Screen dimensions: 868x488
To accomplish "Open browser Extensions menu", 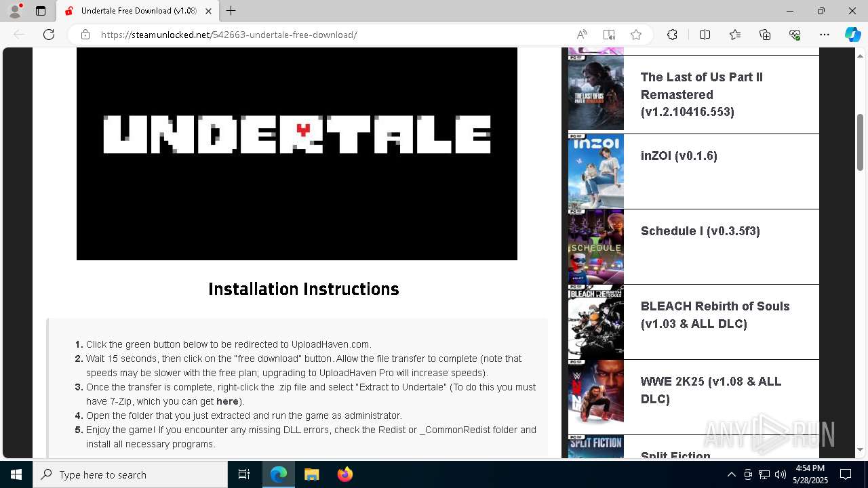I will coord(672,35).
